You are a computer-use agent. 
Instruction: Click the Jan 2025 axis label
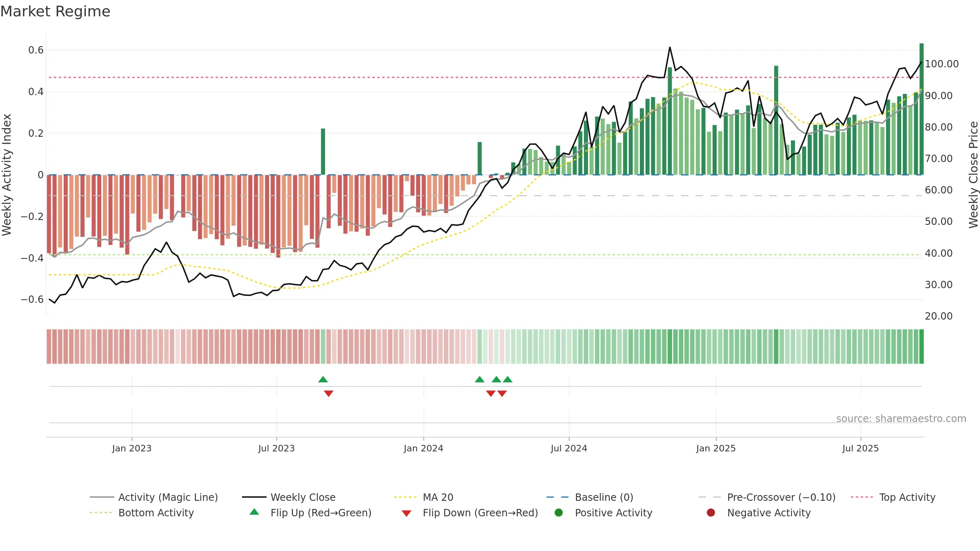716,448
